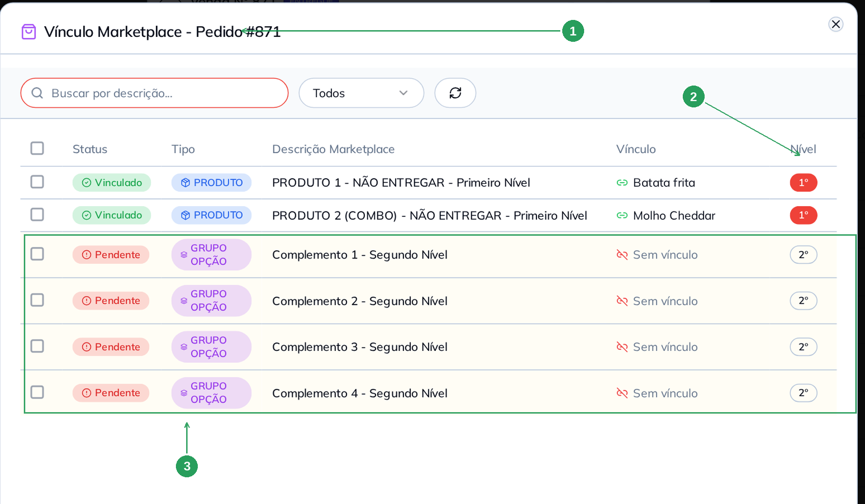Select the Complemento 3 row checkbox

click(37, 346)
